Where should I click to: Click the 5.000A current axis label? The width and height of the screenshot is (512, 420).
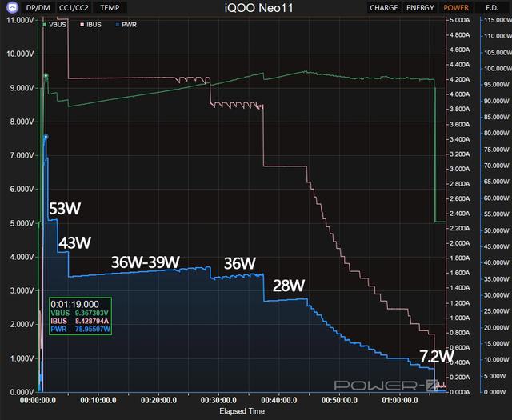point(460,20)
